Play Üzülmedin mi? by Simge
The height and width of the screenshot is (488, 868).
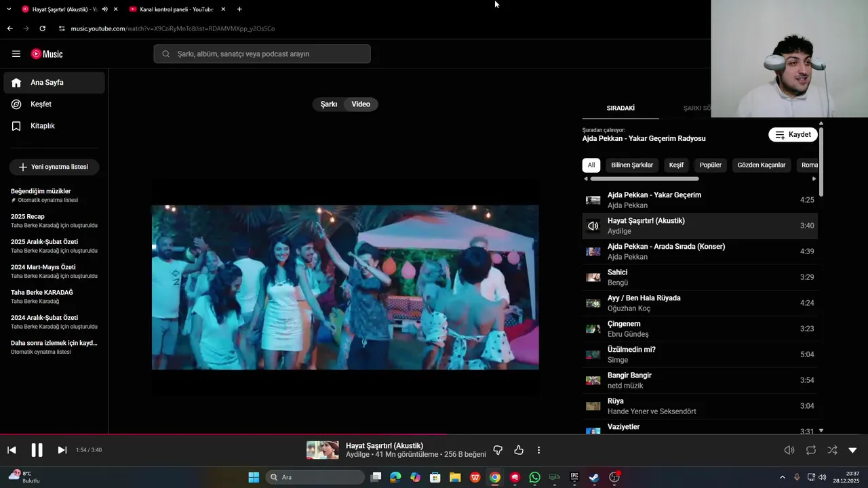pyautogui.click(x=700, y=354)
